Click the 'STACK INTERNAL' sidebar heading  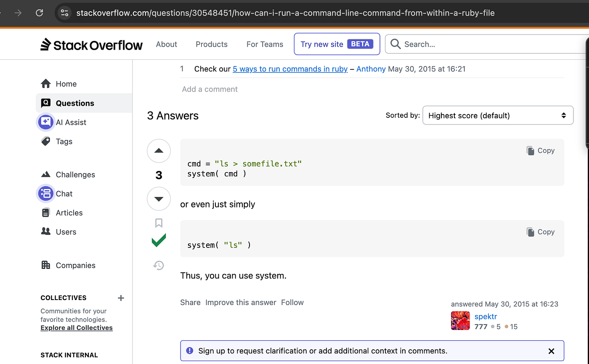tap(69, 355)
